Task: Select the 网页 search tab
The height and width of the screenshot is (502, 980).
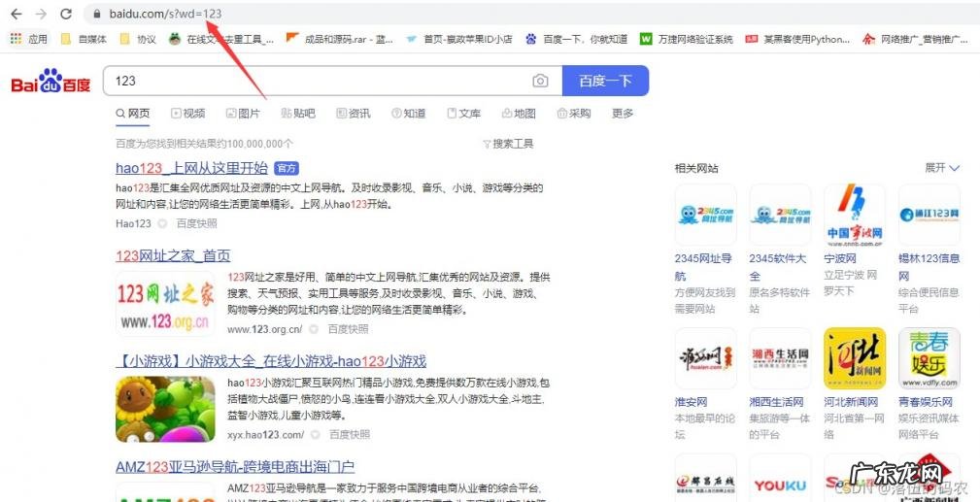Action: point(133,114)
